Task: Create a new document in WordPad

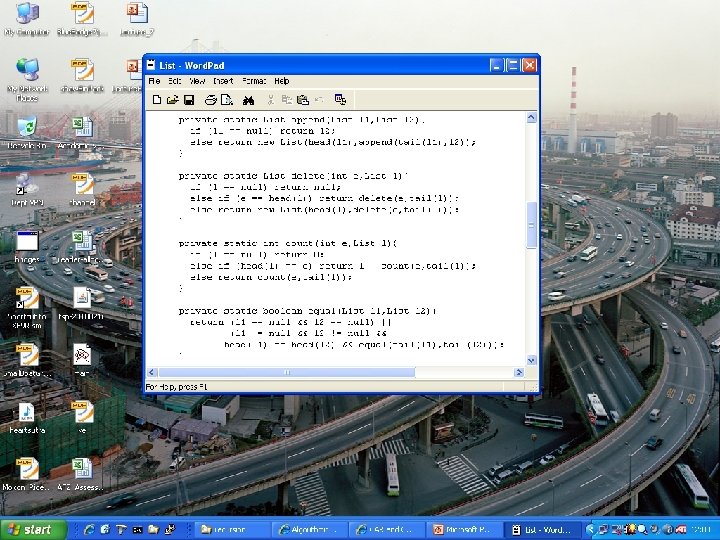Action: (x=157, y=100)
